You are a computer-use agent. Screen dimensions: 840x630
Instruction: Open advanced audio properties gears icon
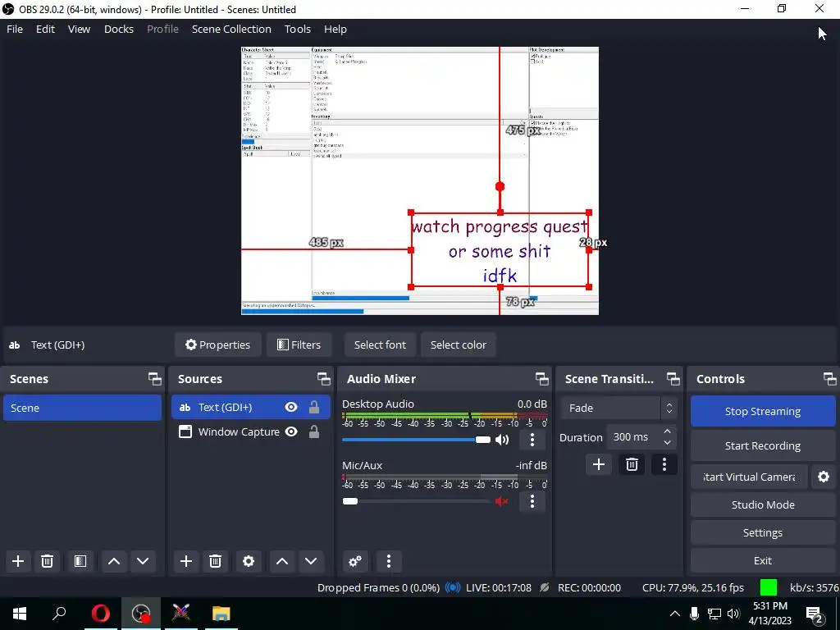click(355, 561)
